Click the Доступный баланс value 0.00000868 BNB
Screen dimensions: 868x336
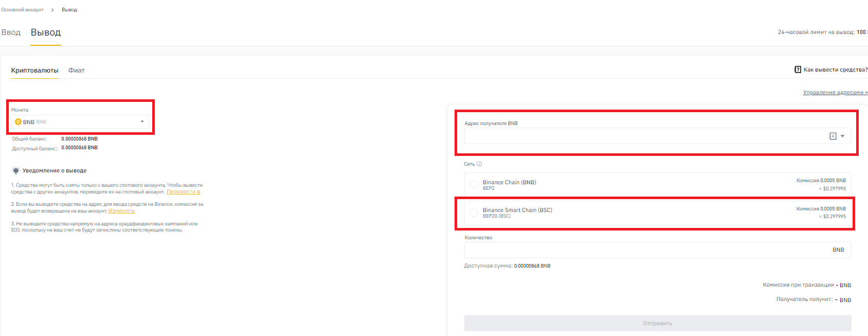click(x=80, y=148)
